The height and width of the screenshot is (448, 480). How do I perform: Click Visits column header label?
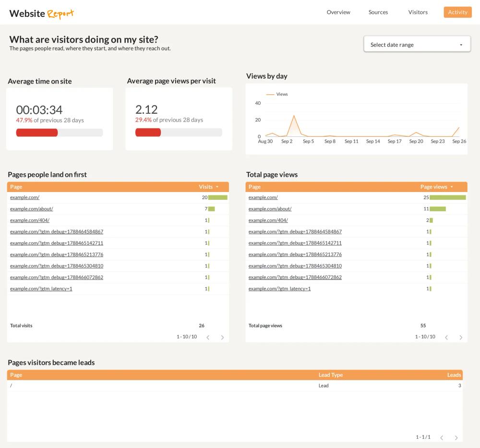pyautogui.click(x=205, y=187)
